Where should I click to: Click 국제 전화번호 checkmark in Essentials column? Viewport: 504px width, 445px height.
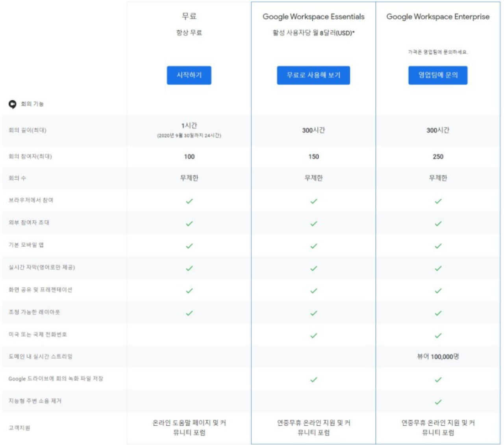coord(313,336)
